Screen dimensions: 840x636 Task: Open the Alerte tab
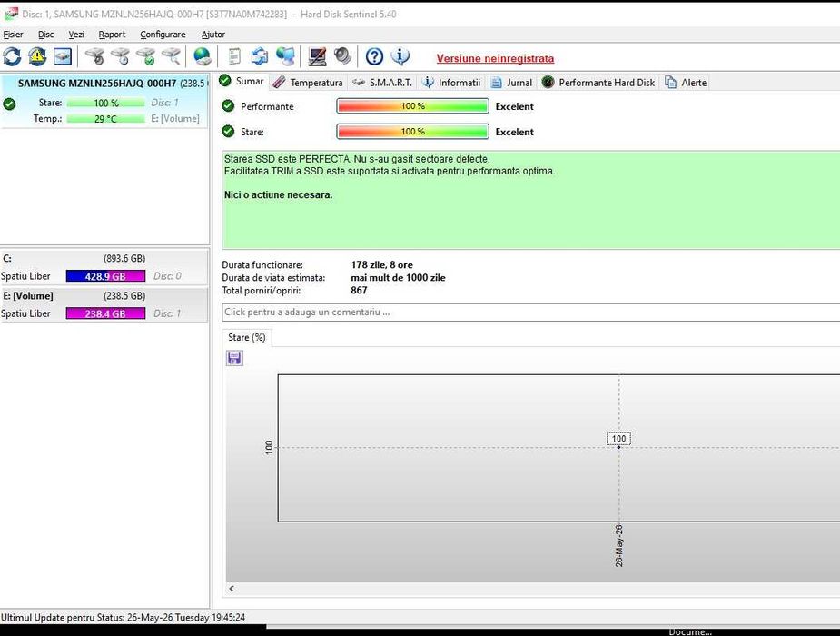[687, 83]
